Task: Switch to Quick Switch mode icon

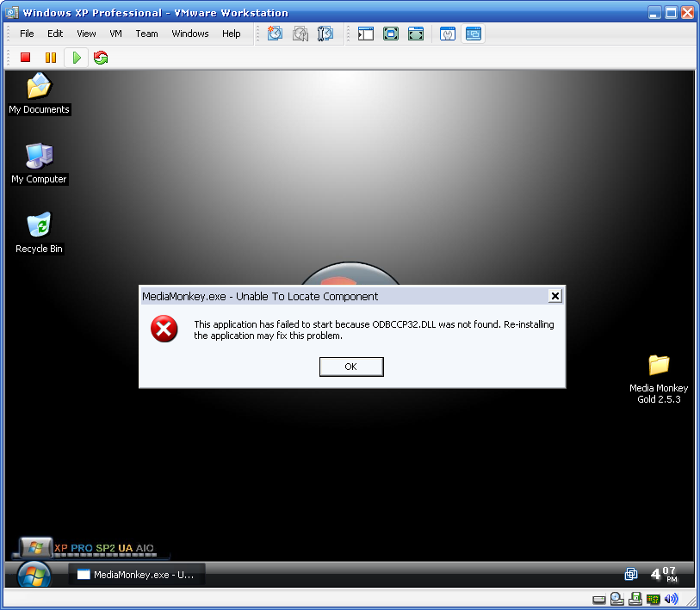Action: (x=416, y=34)
